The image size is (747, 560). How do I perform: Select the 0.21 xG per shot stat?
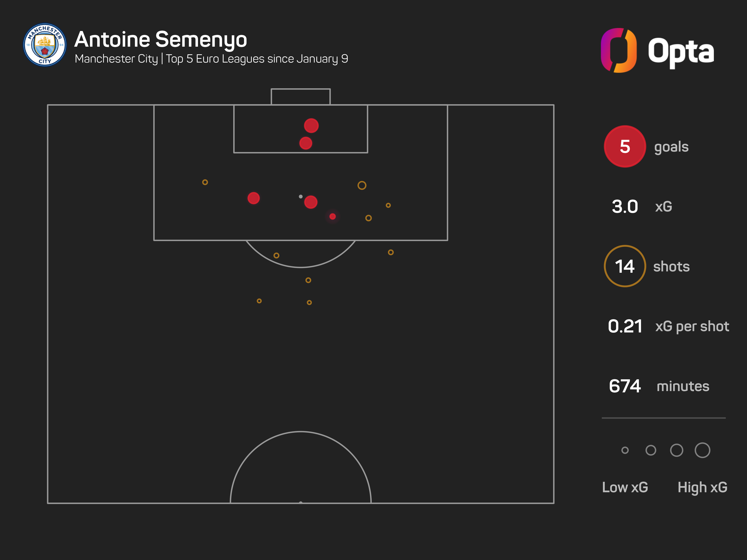pyautogui.click(x=625, y=326)
